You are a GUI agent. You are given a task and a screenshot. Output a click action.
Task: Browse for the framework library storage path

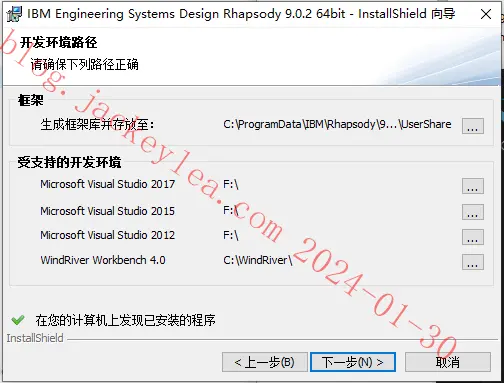click(x=473, y=126)
